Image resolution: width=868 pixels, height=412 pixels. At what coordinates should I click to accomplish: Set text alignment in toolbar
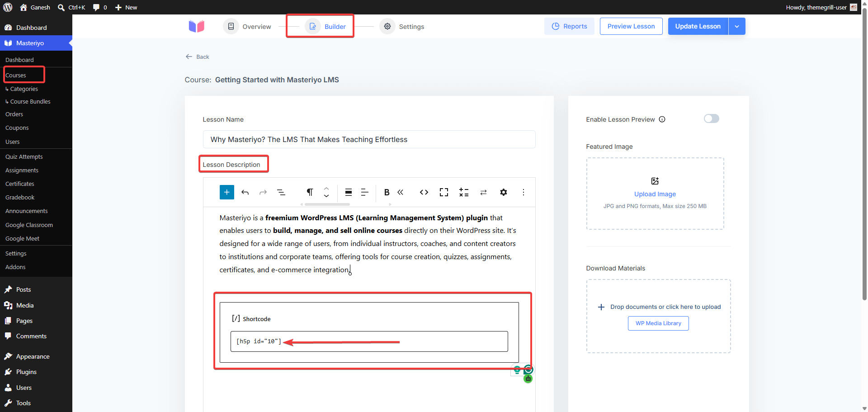(365, 192)
